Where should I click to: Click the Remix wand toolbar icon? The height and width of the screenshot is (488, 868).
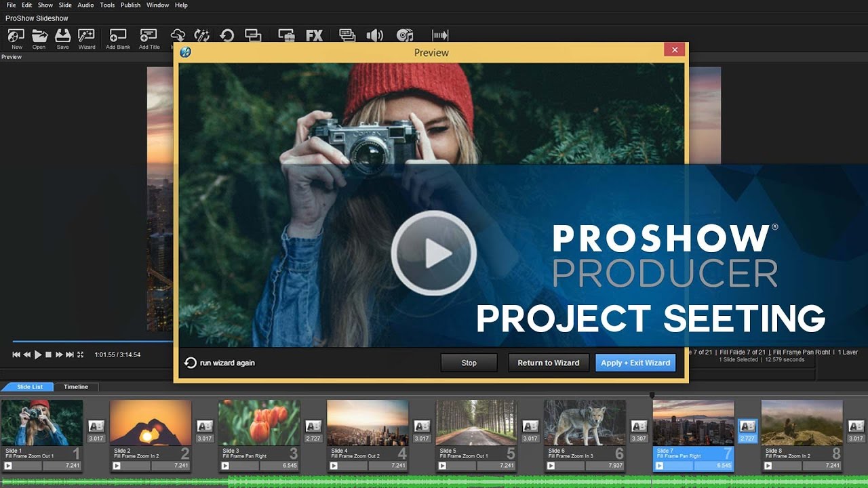pyautogui.click(x=201, y=35)
